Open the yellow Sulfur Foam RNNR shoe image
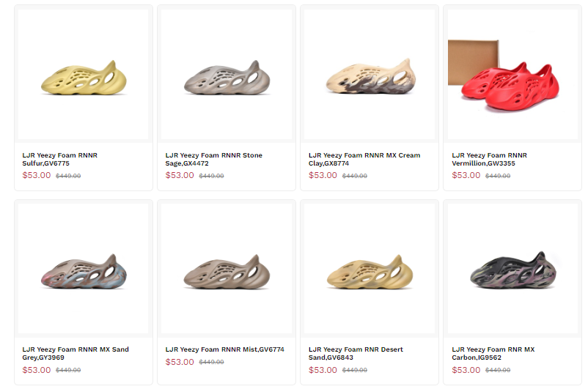Screen dimensions: 588x389 pyautogui.click(x=83, y=77)
